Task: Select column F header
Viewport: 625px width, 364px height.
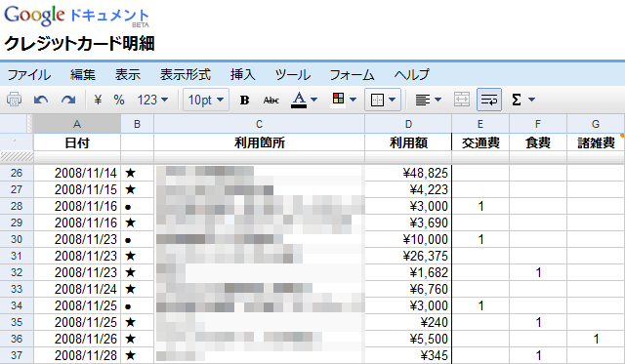Action: point(538,124)
